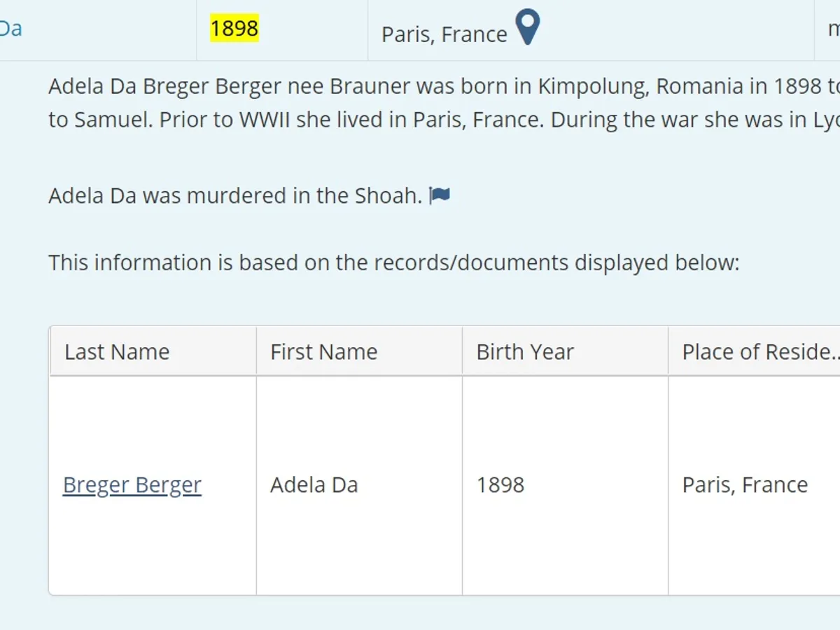Select the 'Adela Da' first name cell
The height and width of the screenshot is (630, 840).
pyautogui.click(x=314, y=485)
